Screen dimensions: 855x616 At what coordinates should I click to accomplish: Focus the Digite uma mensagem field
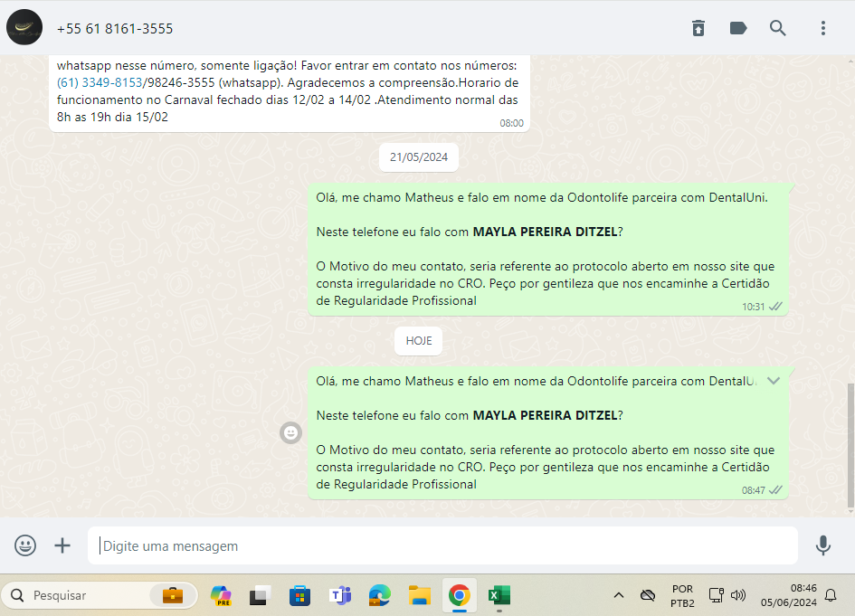point(442,545)
